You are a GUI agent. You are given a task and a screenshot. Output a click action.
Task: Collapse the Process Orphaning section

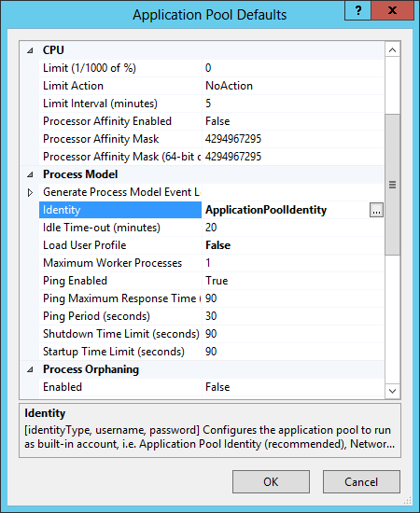30,369
